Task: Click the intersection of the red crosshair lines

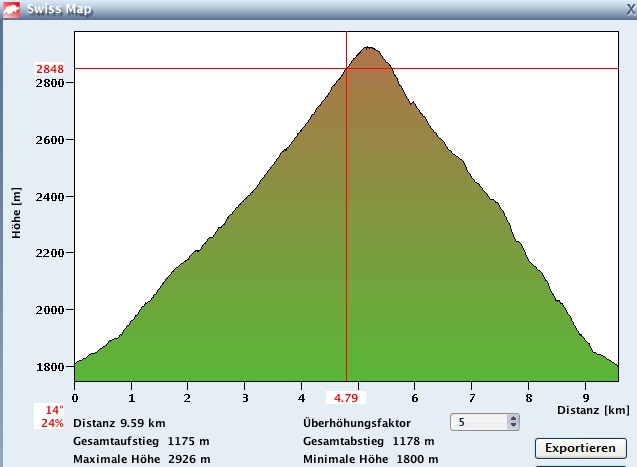Action: [346, 69]
